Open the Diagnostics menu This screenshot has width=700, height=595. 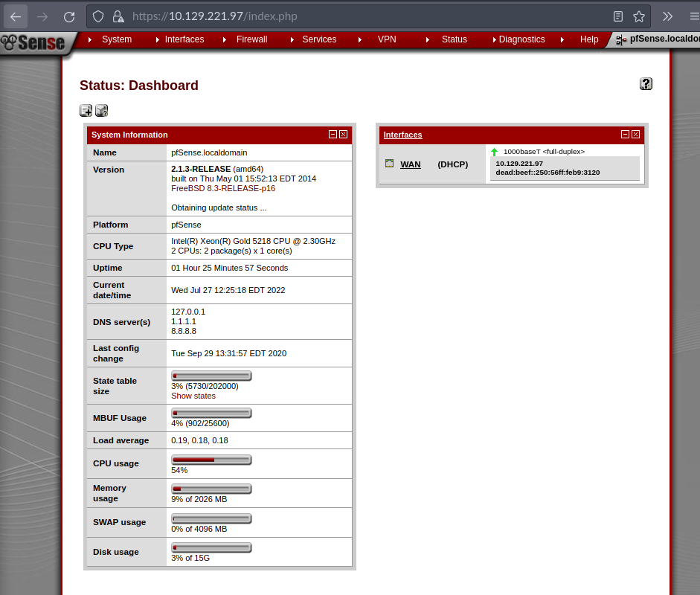click(522, 39)
